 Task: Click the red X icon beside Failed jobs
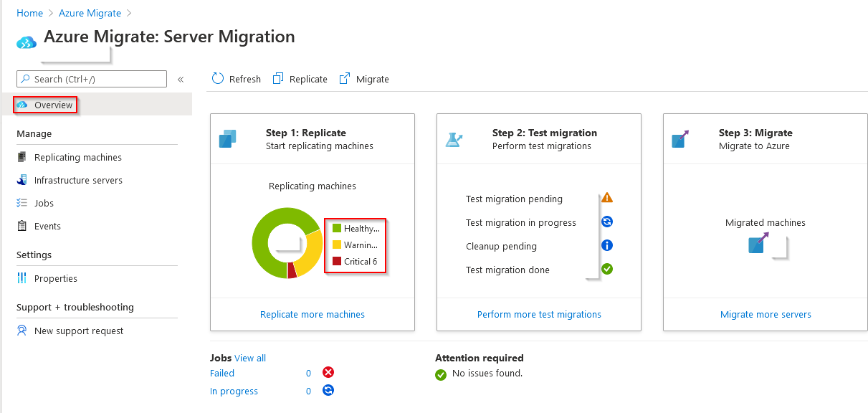click(x=328, y=372)
